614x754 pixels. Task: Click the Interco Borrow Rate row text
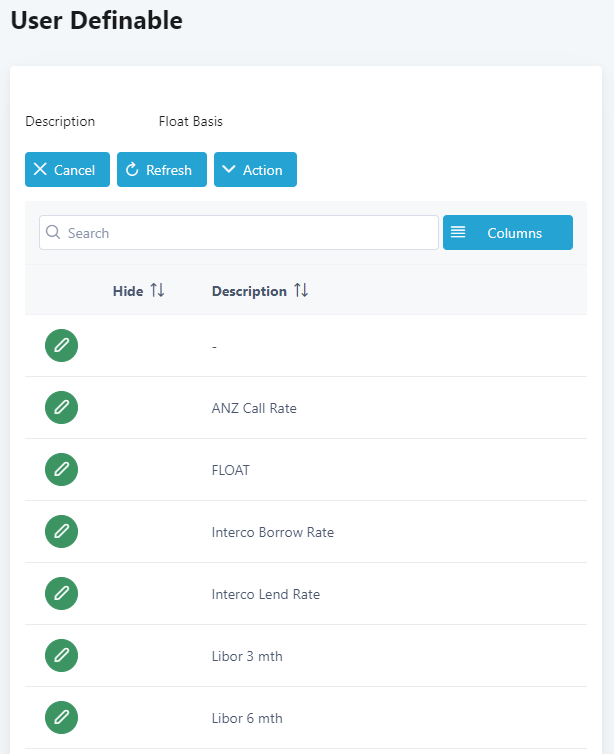click(272, 532)
